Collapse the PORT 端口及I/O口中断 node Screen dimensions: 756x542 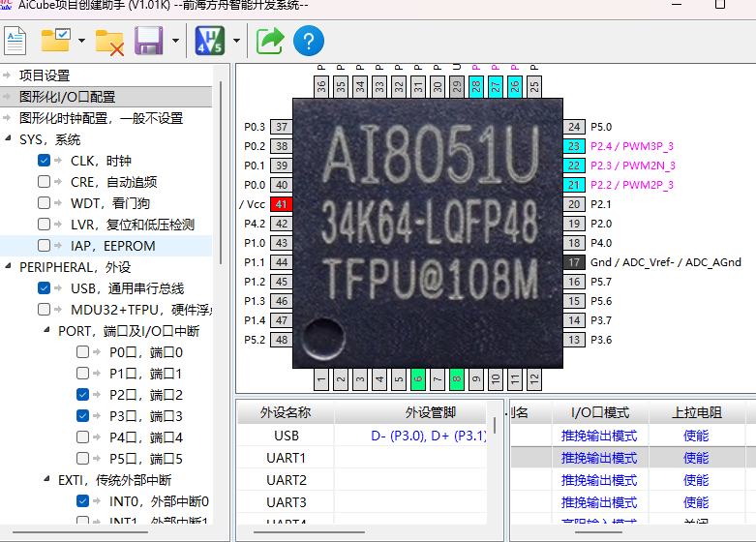[x=46, y=330]
